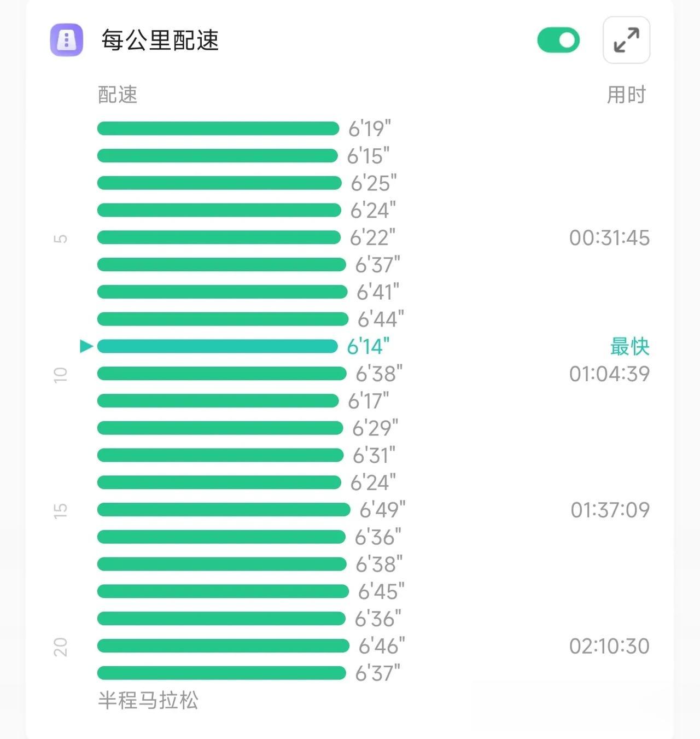Viewport: 700px width, 739px height.
Task: Tap the 最快 fastest label
Action: coord(630,346)
